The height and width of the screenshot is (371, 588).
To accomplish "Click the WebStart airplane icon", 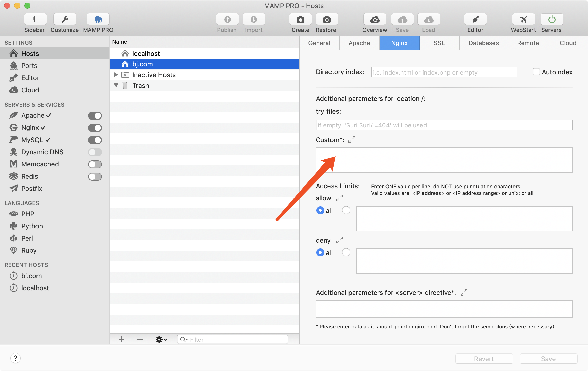I will (x=523, y=20).
